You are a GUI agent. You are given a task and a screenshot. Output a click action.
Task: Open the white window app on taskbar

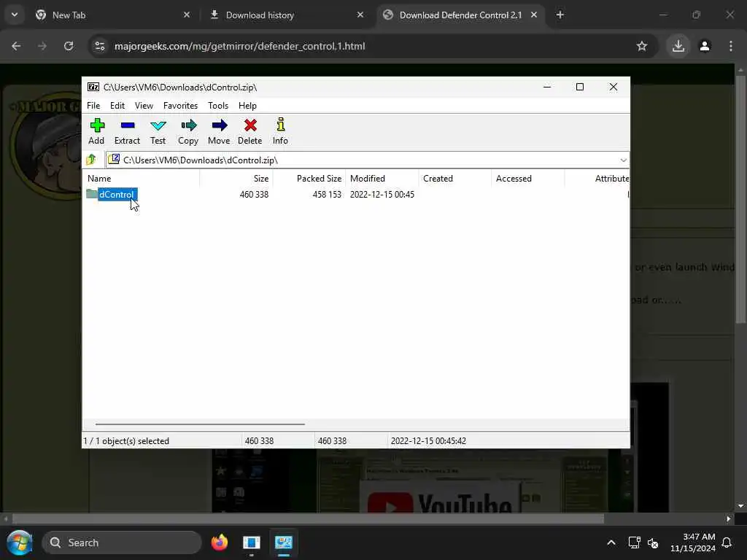click(x=252, y=542)
